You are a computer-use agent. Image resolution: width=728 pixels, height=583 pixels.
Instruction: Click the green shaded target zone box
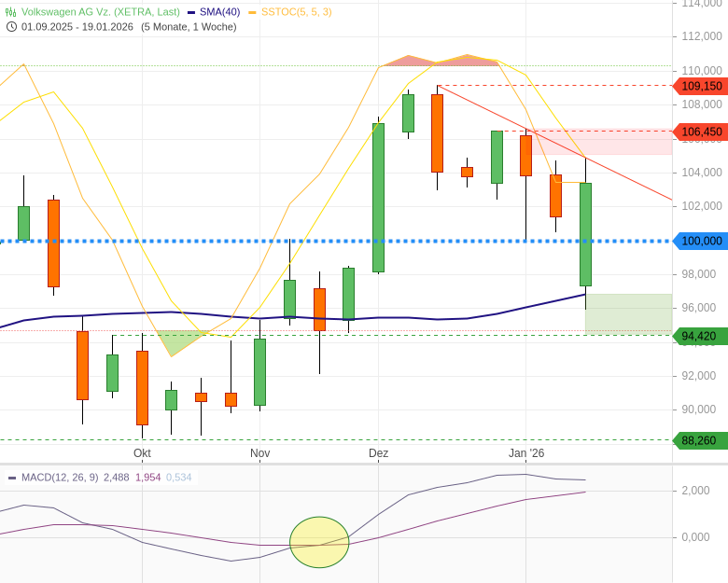click(x=628, y=312)
